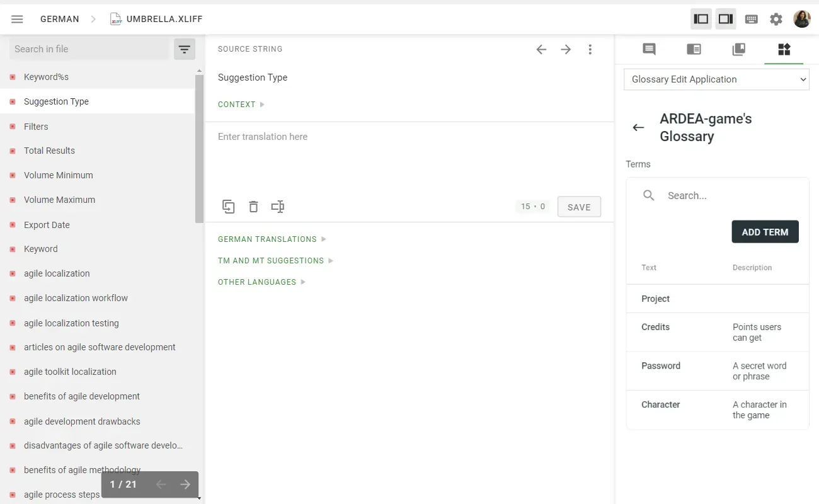
Task: Open the Comments panel using the speech bubble icon
Action: [x=648, y=49]
